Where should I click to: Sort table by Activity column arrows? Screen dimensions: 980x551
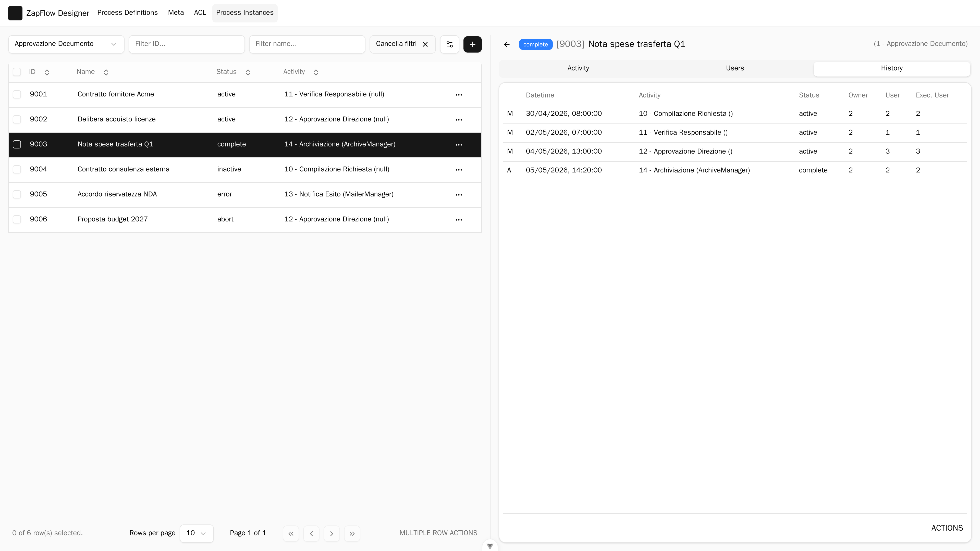point(316,72)
